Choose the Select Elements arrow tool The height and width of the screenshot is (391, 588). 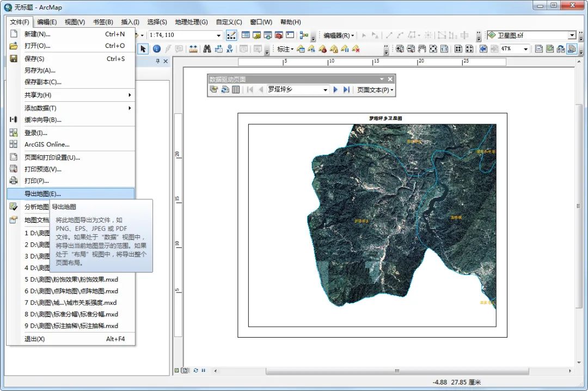click(143, 48)
